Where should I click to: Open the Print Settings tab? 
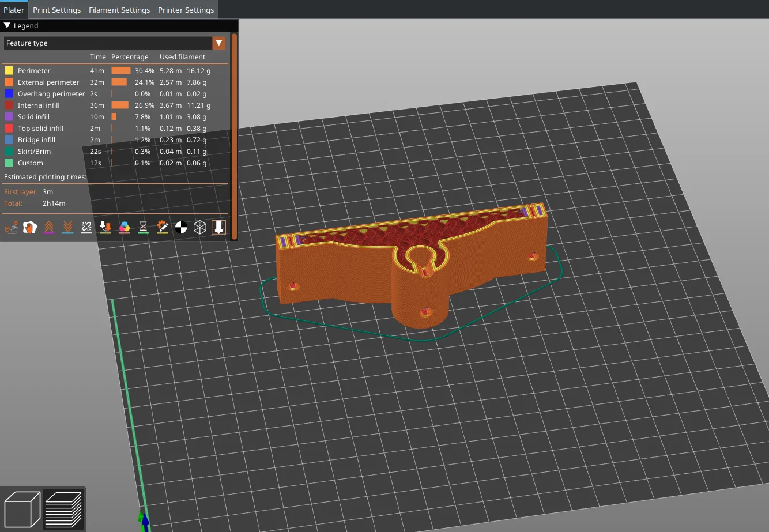[x=56, y=10]
